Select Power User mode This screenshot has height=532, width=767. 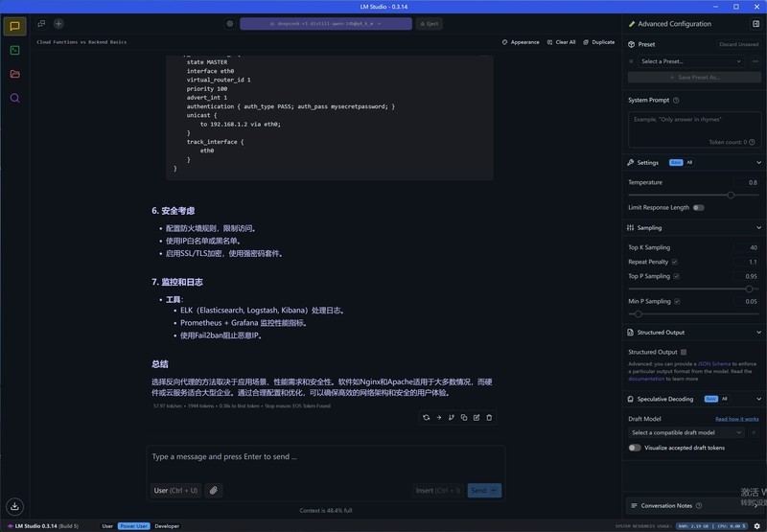tap(133, 526)
